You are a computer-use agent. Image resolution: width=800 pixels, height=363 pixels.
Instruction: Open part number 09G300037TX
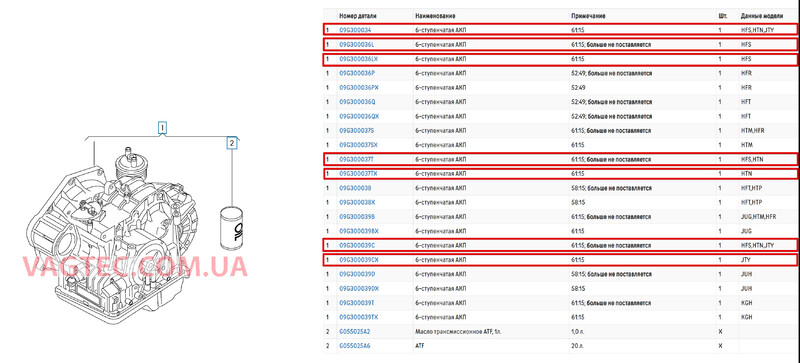pos(359,174)
